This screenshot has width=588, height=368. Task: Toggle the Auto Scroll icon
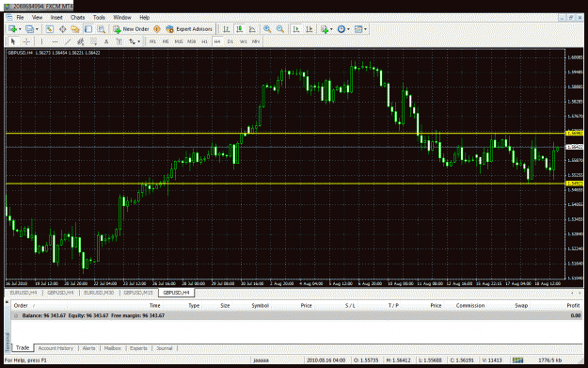[x=296, y=29]
